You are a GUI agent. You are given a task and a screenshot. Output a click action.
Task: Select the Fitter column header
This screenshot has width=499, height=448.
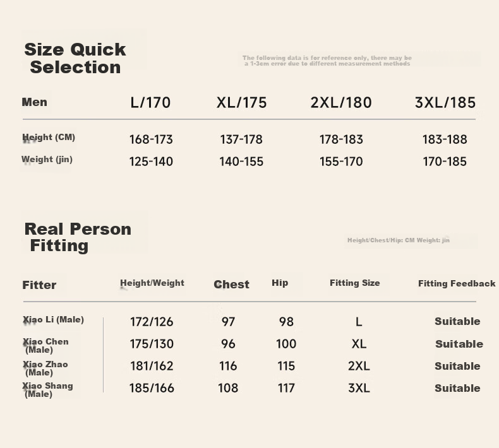pos(39,285)
